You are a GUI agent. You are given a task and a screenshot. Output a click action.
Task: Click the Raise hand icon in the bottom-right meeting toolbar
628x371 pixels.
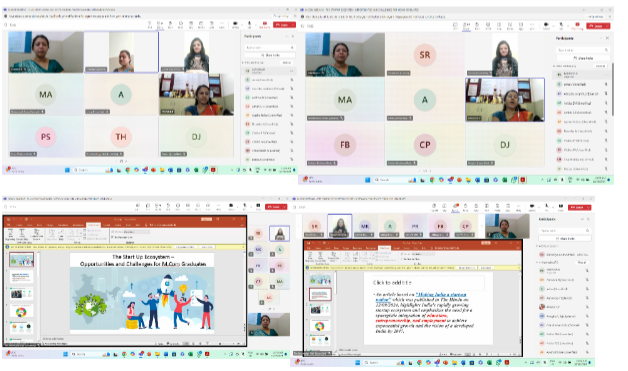pyautogui.click(x=465, y=207)
